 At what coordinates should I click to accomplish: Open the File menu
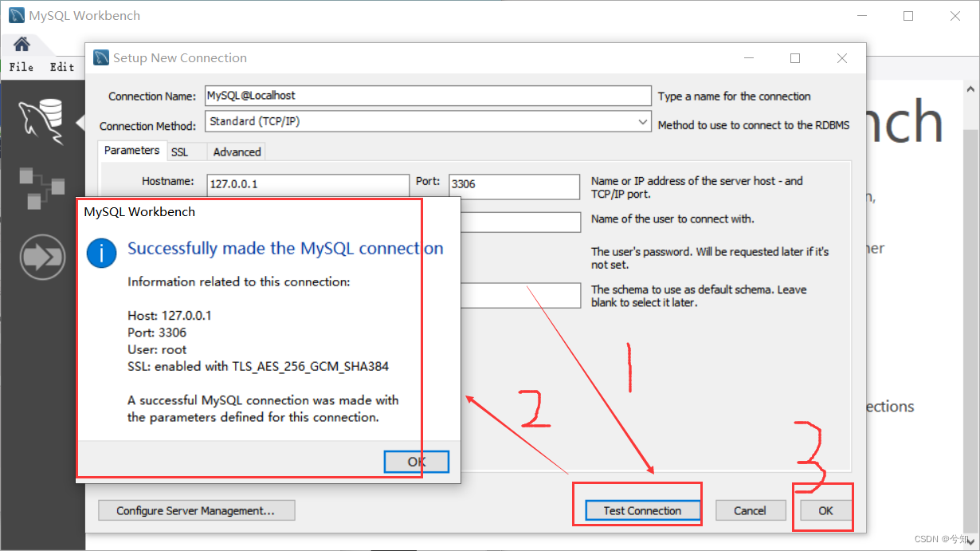click(22, 67)
